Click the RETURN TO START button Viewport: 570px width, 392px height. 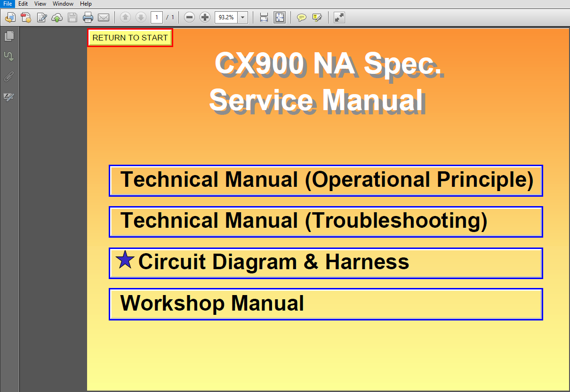coord(130,38)
